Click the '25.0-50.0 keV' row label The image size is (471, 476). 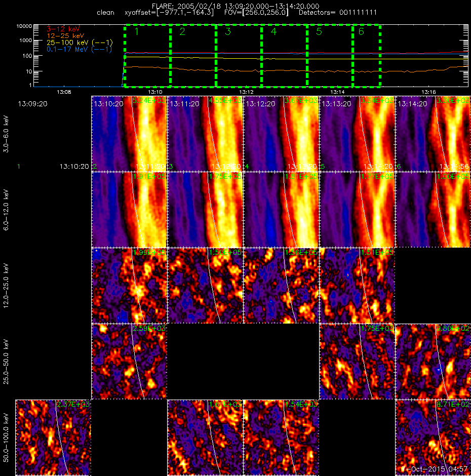[6, 362]
